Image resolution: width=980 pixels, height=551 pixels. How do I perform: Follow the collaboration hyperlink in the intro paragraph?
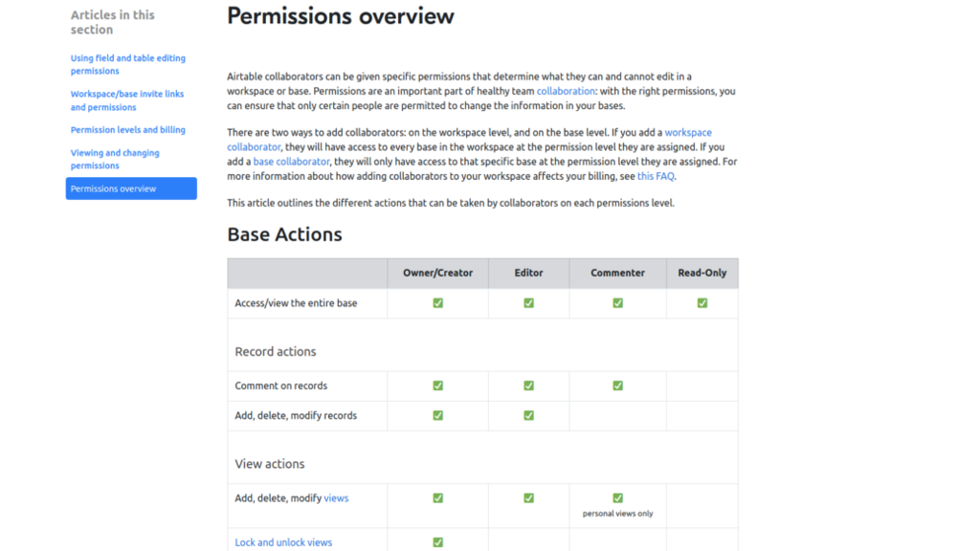coord(565,90)
